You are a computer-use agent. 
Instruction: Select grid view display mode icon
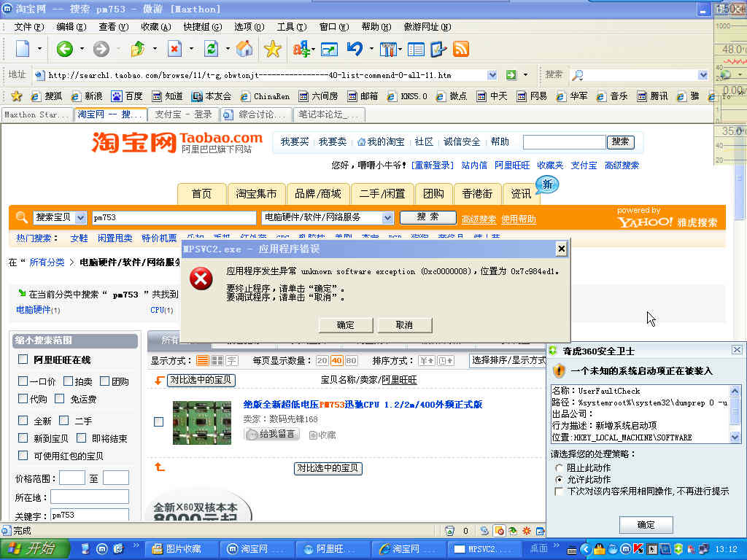[x=217, y=360]
